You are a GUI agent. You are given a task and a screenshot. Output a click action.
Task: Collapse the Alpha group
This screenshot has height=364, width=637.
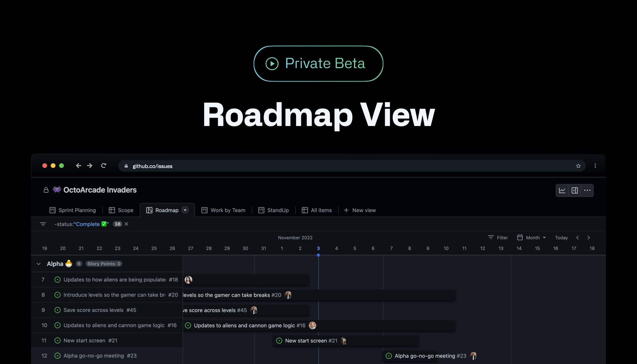coord(39,264)
